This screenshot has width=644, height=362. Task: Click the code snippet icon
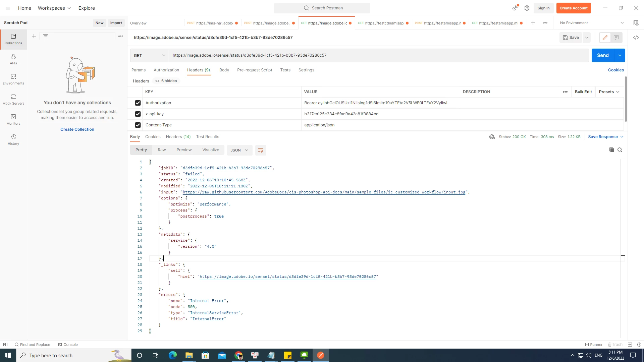click(636, 38)
